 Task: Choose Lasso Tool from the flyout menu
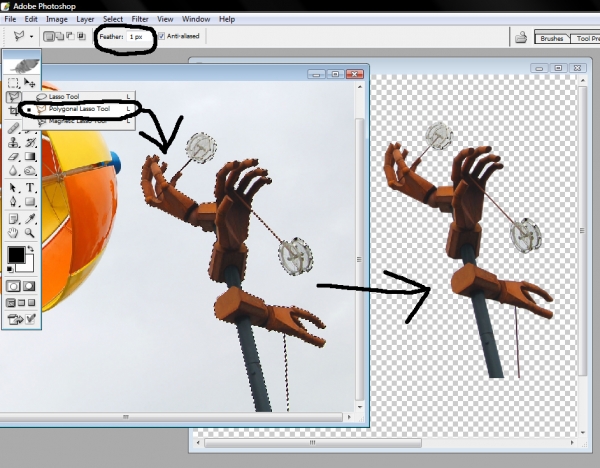click(x=79, y=96)
